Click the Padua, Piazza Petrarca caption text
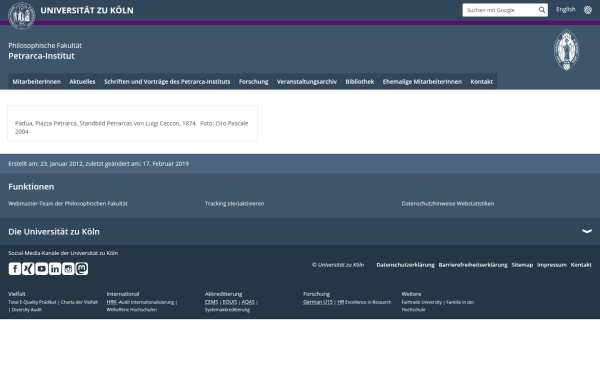 point(132,127)
